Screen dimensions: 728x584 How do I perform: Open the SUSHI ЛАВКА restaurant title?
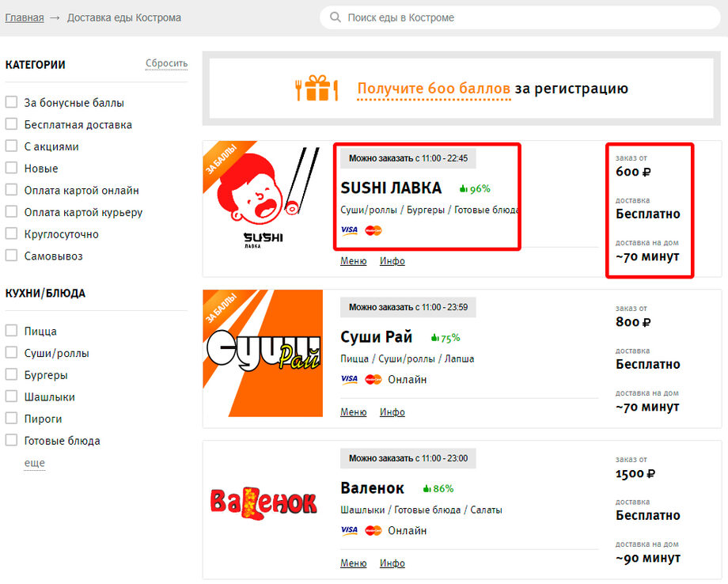tap(391, 188)
